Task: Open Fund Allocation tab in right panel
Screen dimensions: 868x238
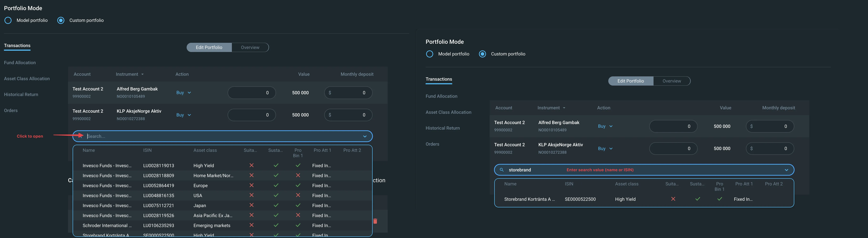Action: (x=441, y=96)
